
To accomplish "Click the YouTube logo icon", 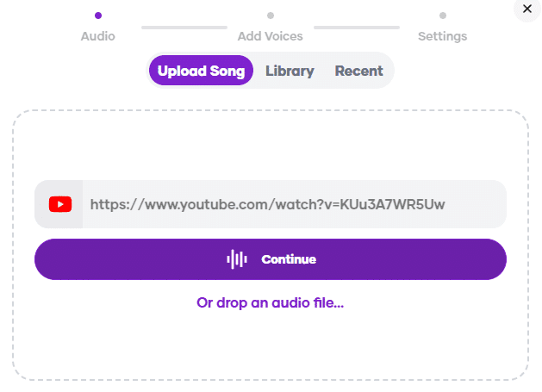I will pos(60,204).
